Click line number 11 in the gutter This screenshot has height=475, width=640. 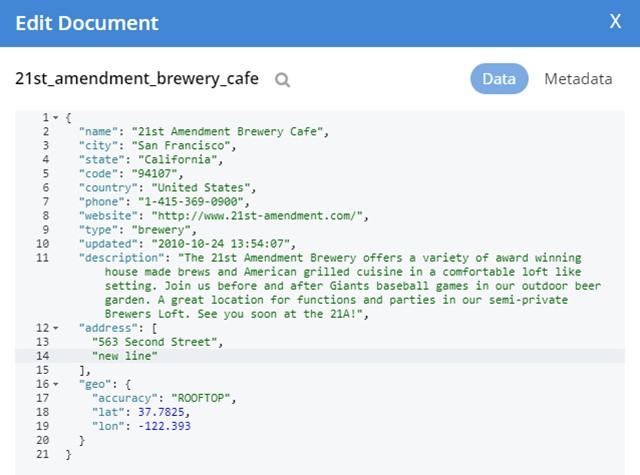42,258
